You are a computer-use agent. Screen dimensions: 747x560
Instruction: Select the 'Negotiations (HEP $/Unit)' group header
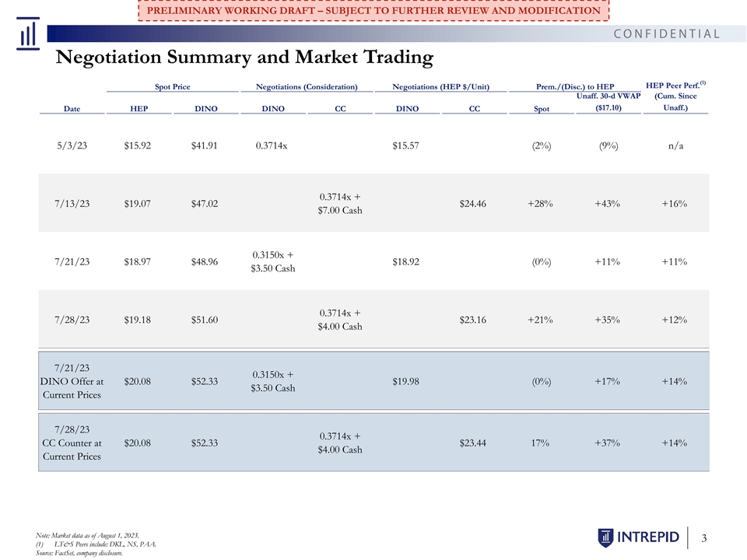click(440, 86)
